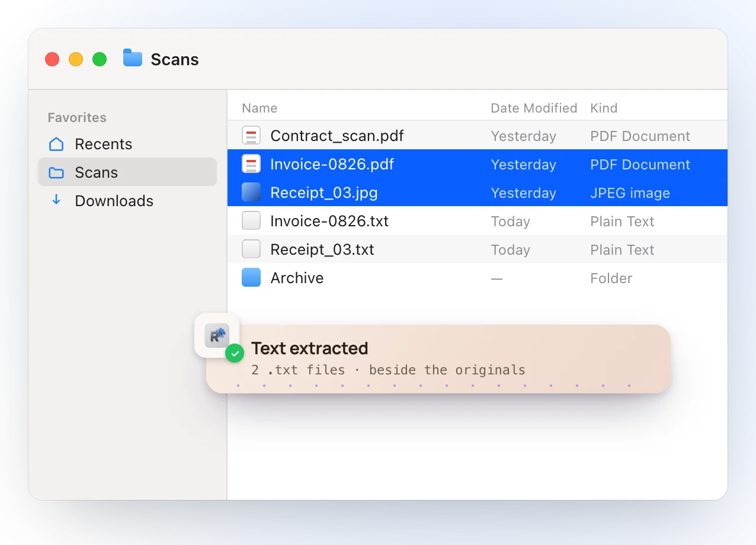756x545 pixels.
Task: Click the Favorites section heading
Action: (77, 117)
